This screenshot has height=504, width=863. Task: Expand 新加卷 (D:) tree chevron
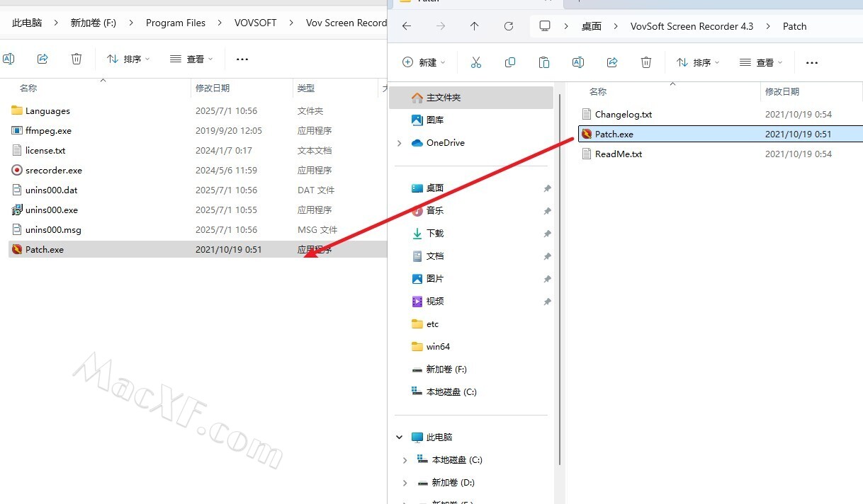click(405, 483)
